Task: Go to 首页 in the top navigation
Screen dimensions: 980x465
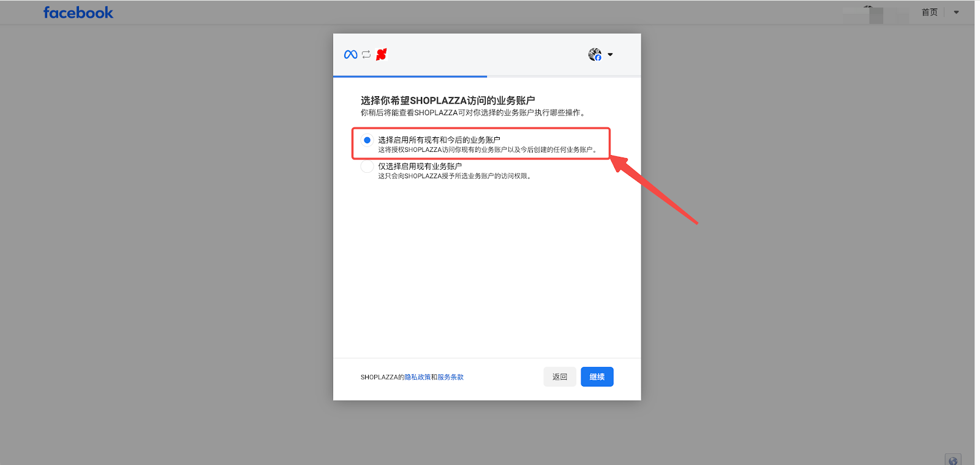Action: (x=929, y=12)
